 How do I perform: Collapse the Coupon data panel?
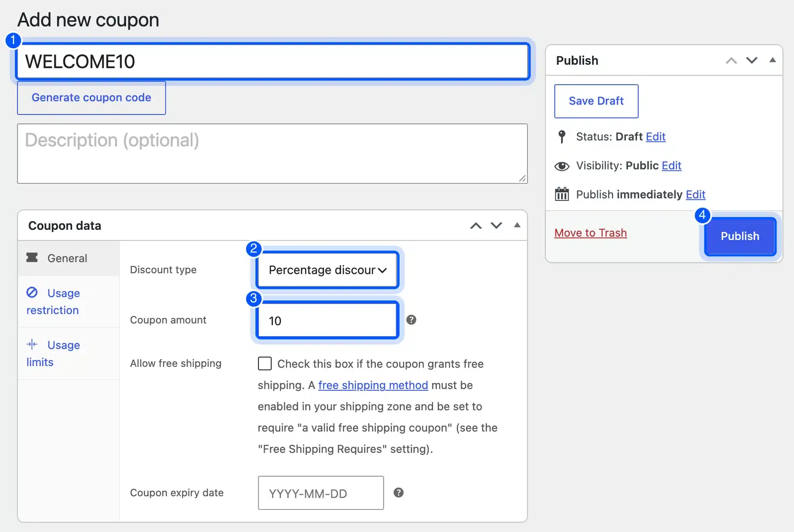click(x=517, y=225)
